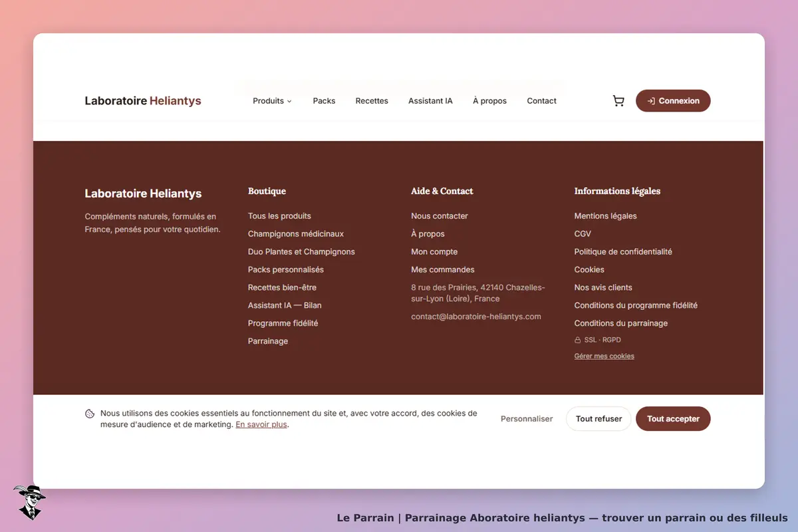
Task: Click the Laboratoire Heliantys header logo
Action: (x=143, y=101)
